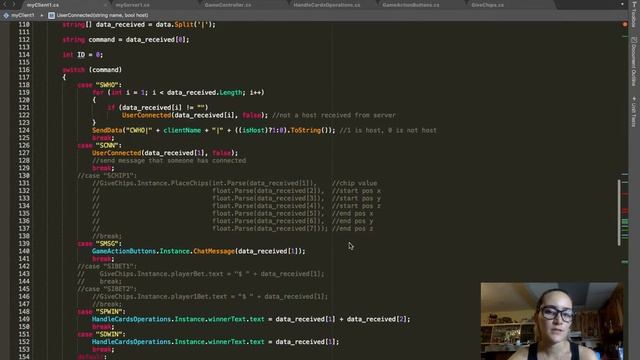Viewport: 640px width, 360px height.
Task: Switch to the myClient1.cs tab
Action: click(x=42, y=5)
